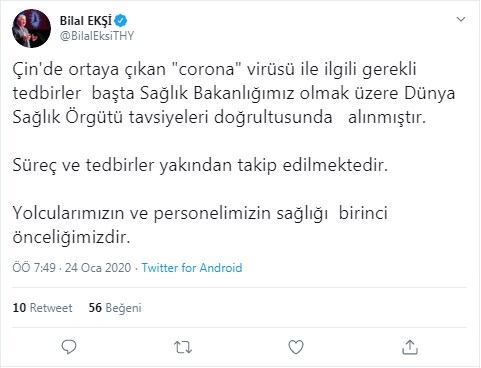The image size is (481, 368).
Task: Click the word alınmıştır in the tweet
Action: tap(387, 118)
